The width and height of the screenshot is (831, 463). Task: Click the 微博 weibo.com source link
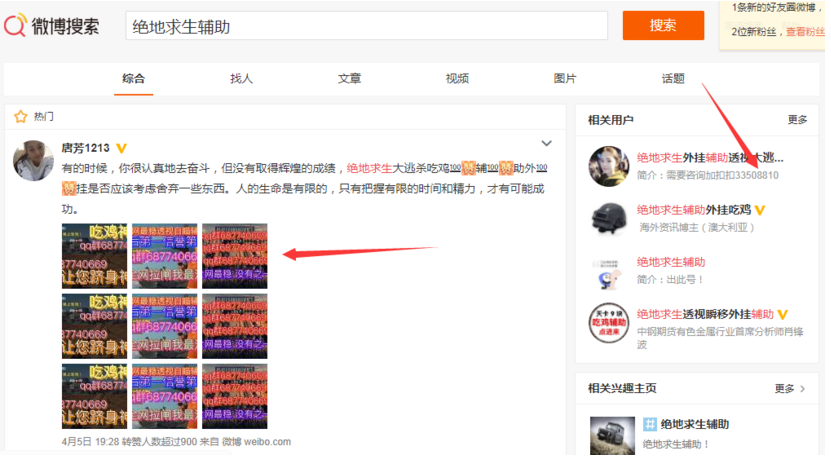tap(257, 442)
